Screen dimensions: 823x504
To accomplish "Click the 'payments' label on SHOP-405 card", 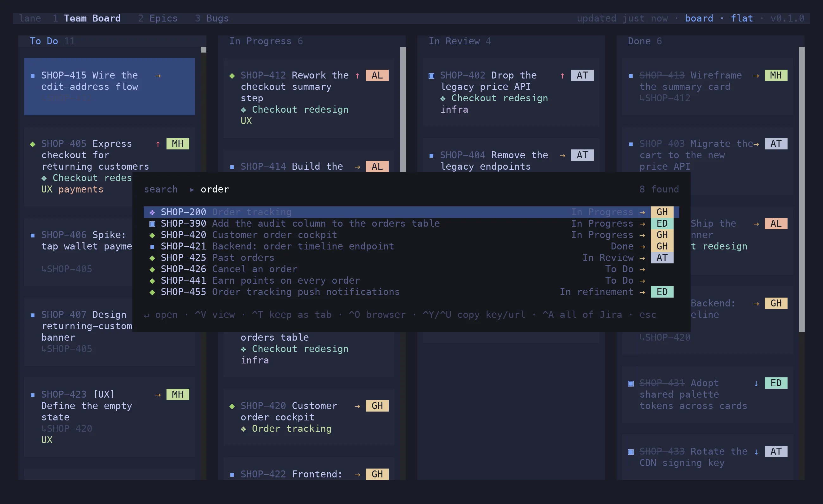I will pos(81,189).
